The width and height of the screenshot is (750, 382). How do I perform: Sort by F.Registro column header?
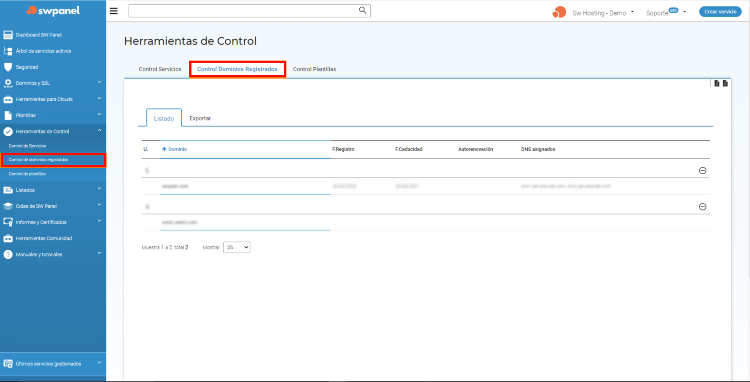point(343,149)
